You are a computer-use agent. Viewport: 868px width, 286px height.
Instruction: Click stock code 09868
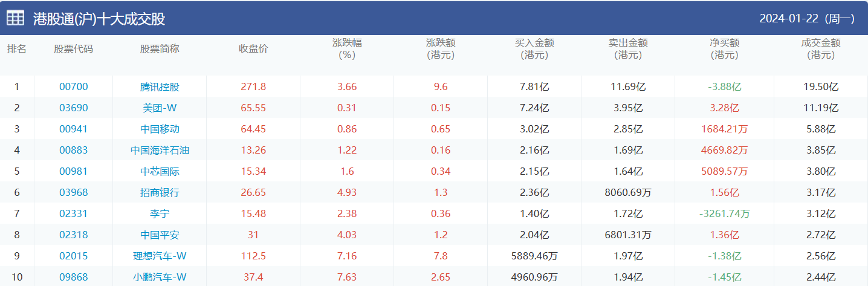point(74,277)
